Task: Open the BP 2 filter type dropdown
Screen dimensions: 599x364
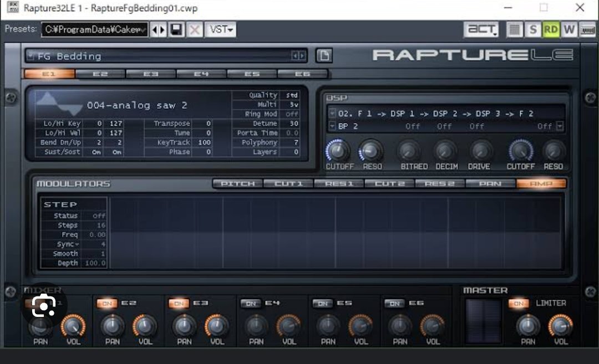Action: (332, 126)
